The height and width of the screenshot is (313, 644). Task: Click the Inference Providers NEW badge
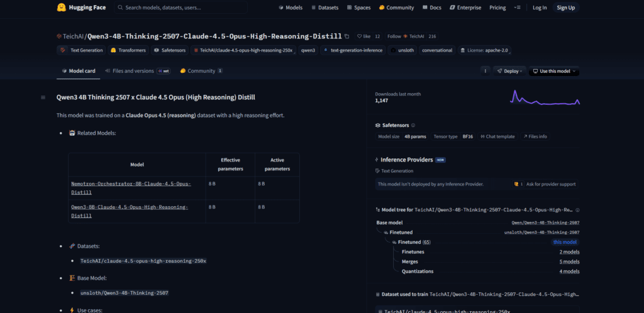440,160
